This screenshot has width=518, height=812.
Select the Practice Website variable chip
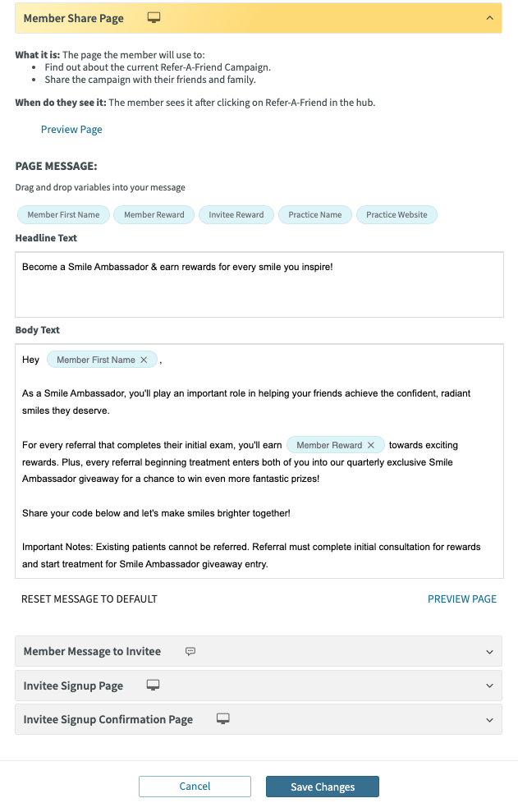[x=397, y=214]
